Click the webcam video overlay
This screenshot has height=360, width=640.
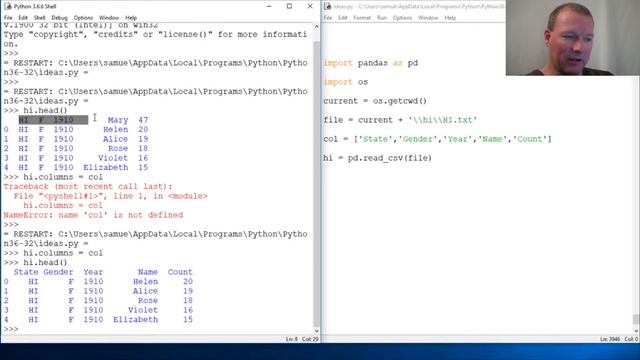(x=573, y=38)
